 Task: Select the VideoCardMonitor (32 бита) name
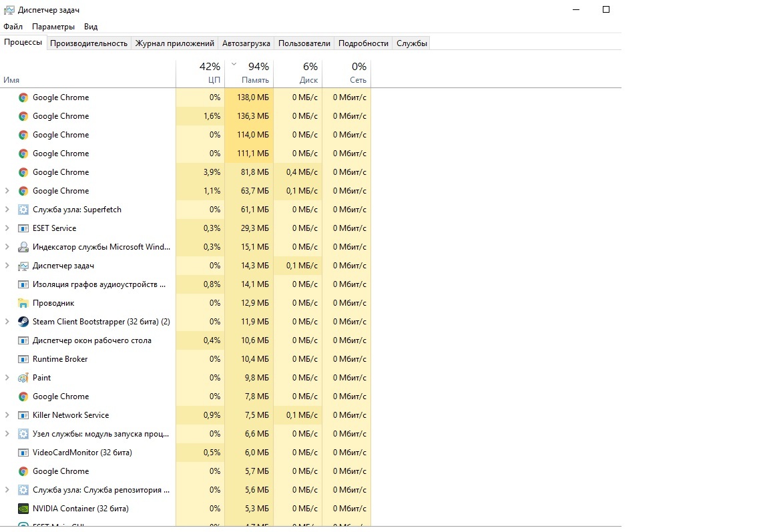(82, 453)
